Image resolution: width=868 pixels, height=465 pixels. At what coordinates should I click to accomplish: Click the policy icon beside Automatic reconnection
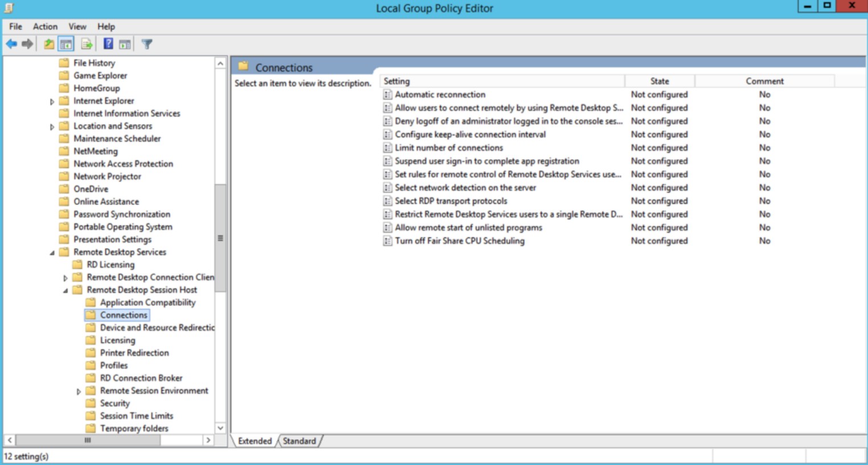click(x=388, y=94)
